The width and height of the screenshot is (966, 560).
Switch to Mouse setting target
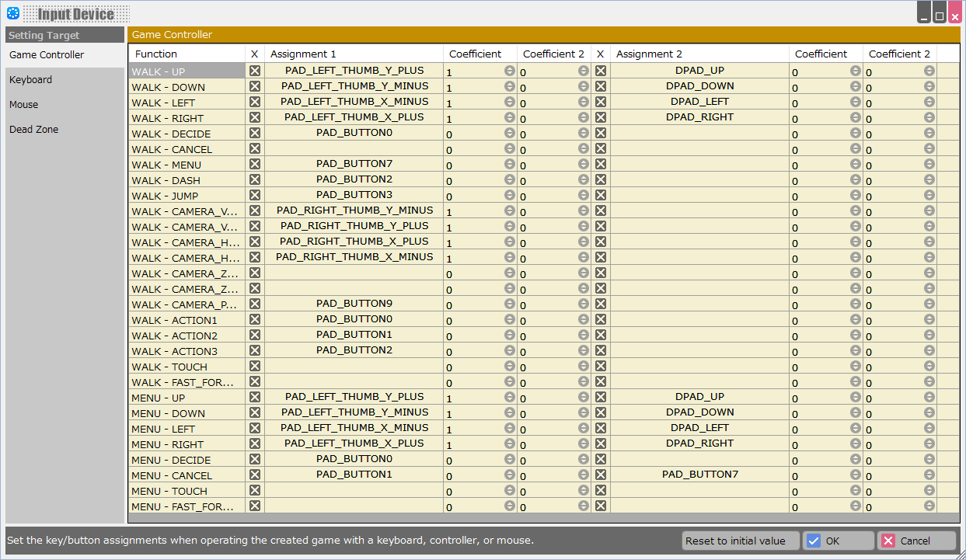point(24,105)
